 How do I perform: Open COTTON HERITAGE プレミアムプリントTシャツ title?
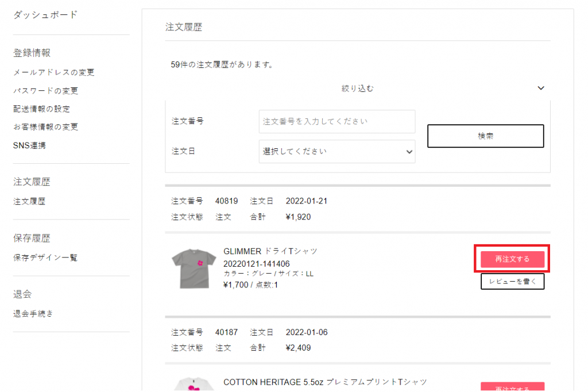coord(325,382)
